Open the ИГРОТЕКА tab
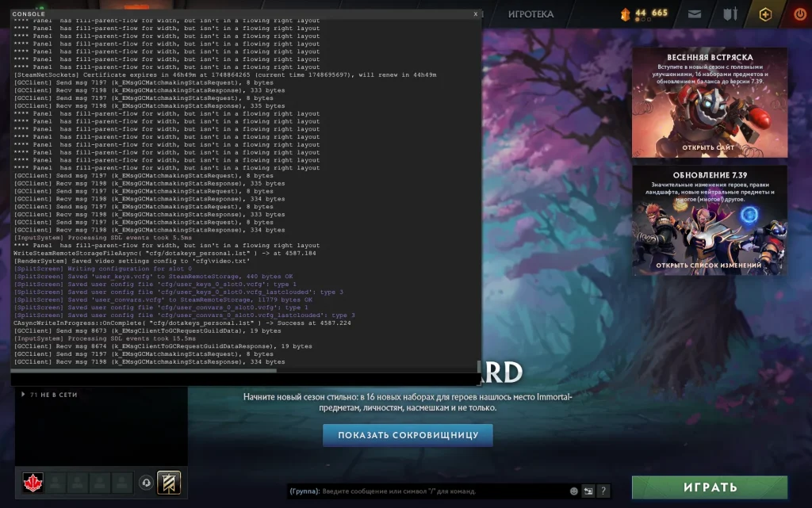Screen dimensions: 812x508 pos(530,14)
